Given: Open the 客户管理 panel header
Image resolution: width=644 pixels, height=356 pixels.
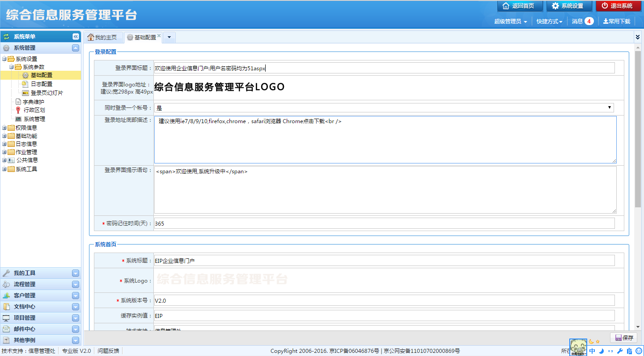Looking at the screenshot, I should tap(40, 296).
